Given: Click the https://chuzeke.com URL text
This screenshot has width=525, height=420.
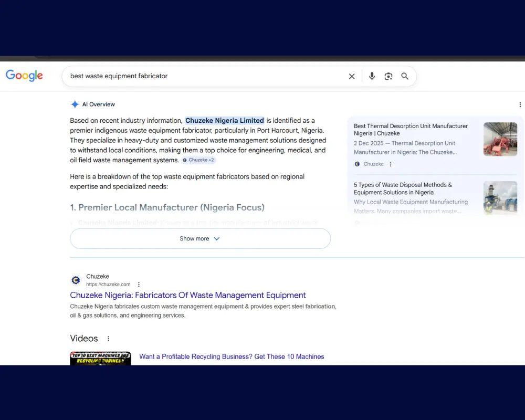Looking at the screenshot, I should click(x=108, y=285).
